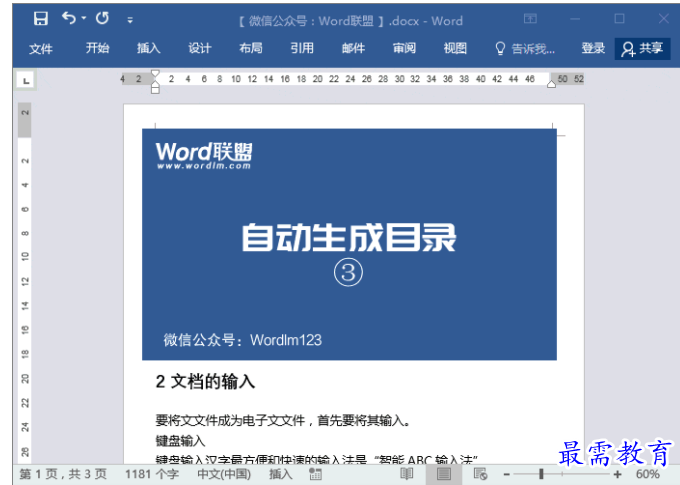This screenshot has width=680, height=485.
Task: Click the right indent marker on ruler
Action: click(551, 84)
